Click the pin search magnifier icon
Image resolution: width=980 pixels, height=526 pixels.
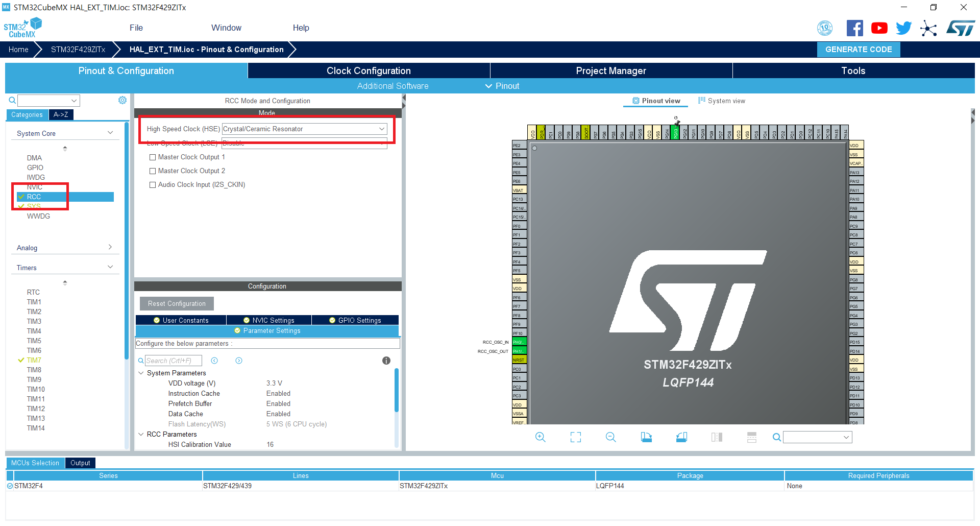click(x=776, y=437)
